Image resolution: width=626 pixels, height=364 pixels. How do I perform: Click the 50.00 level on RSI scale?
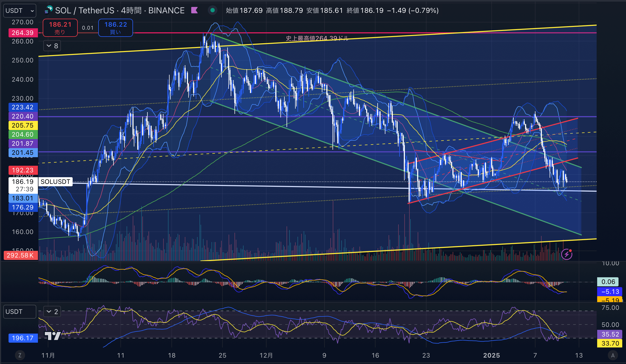610,325
